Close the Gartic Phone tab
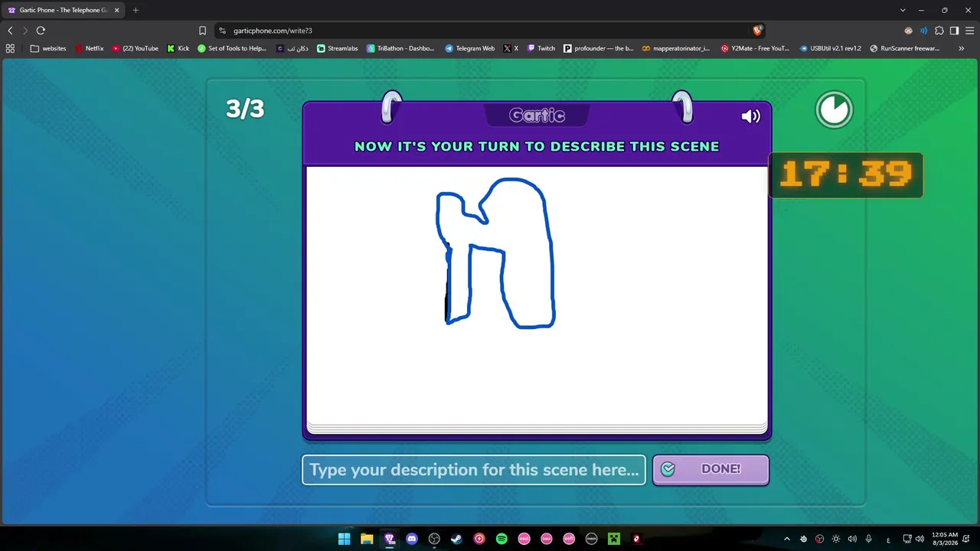980x551 pixels. click(x=116, y=10)
